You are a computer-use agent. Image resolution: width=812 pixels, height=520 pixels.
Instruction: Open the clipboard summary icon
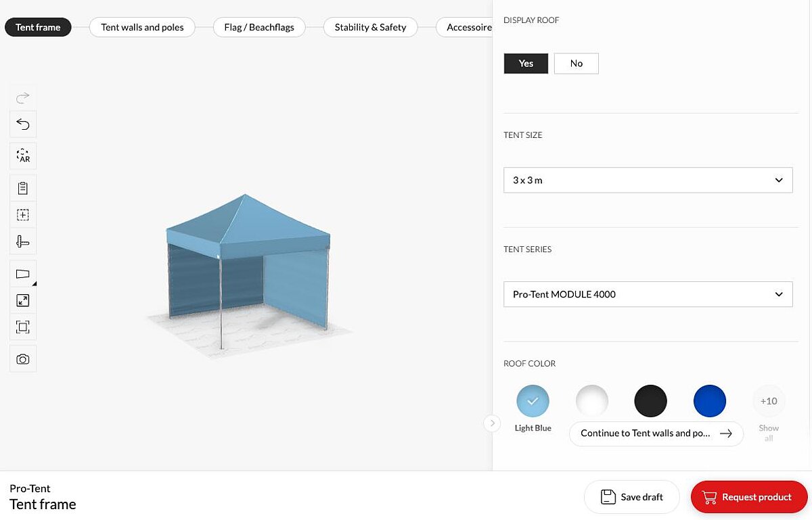pyautogui.click(x=23, y=188)
